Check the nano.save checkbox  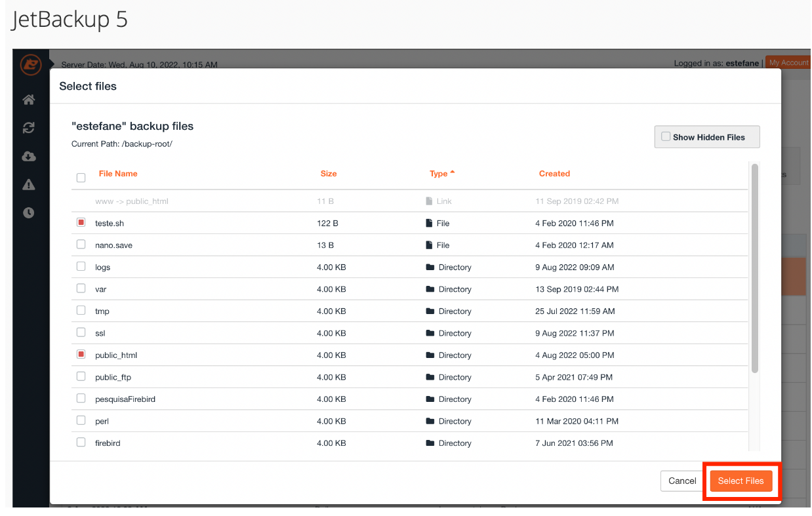(81, 245)
